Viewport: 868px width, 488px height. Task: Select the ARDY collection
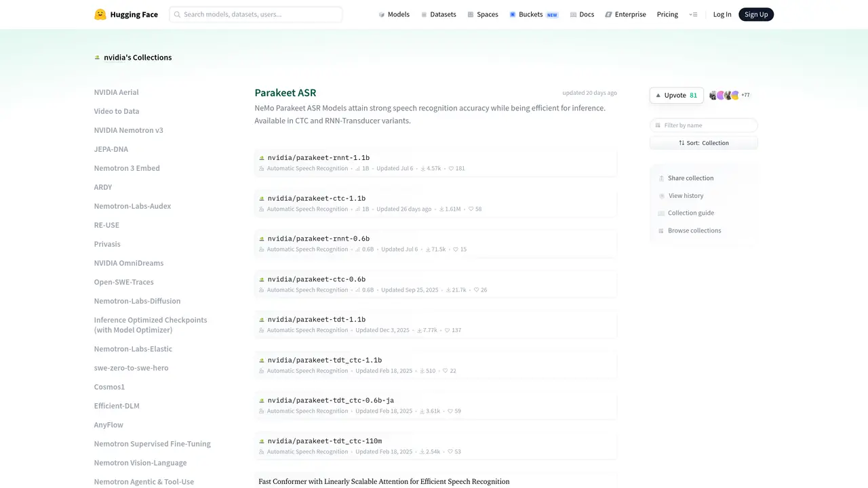click(x=103, y=187)
